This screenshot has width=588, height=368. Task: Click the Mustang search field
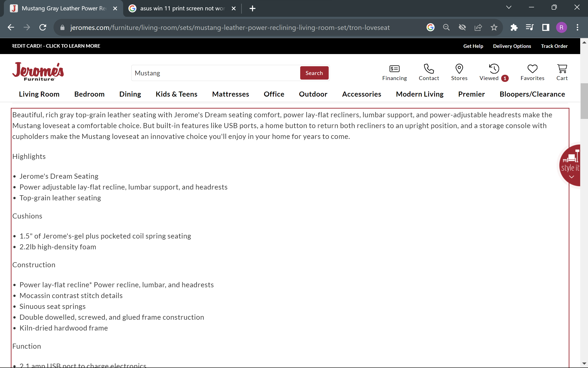[x=216, y=73]
